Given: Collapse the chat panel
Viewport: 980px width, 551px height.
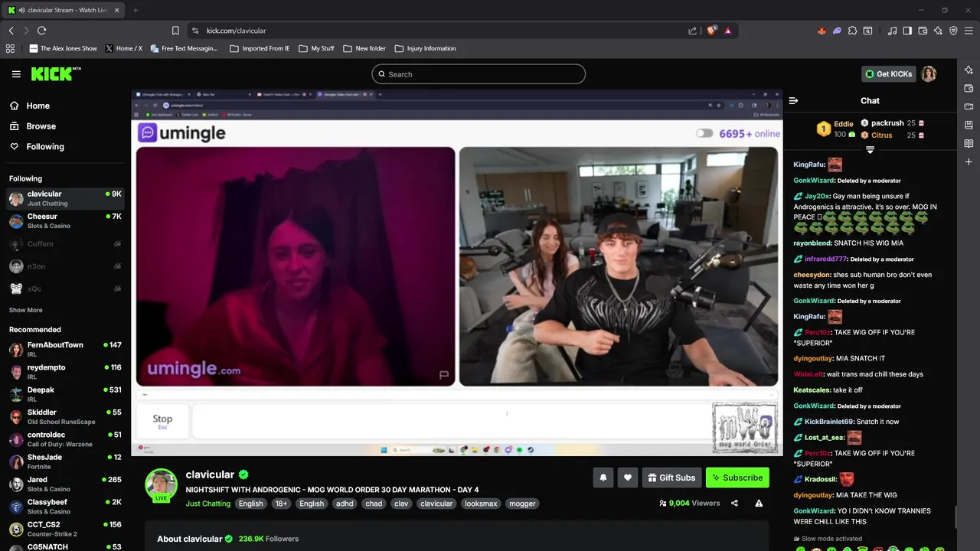Looking at the screenshot, I should point(793,100).
